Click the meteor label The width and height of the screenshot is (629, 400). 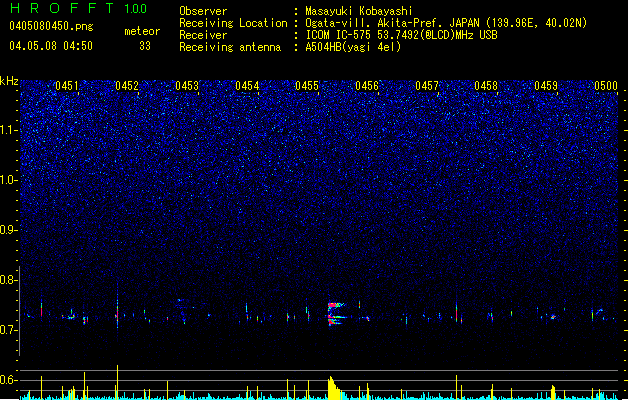142,31
